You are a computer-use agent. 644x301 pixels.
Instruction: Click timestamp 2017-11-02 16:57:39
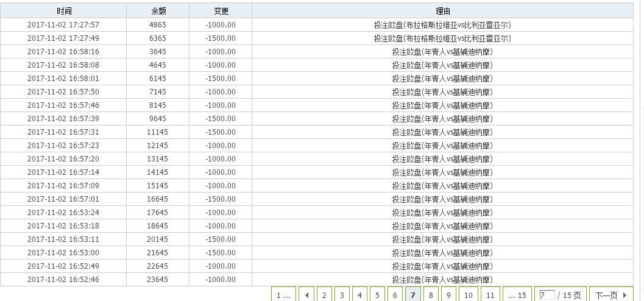[x=63, y=119]
